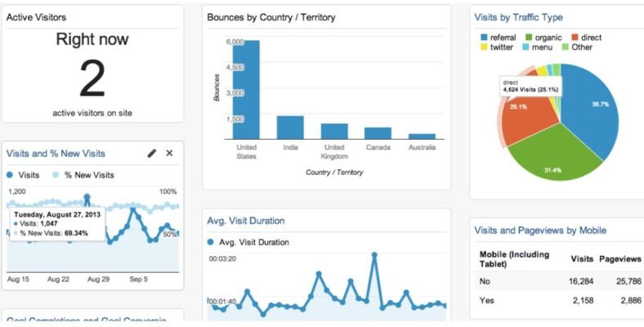644x327 pixels.
Task: Click the 'direct 4,624 Visits' pie tooltip
Action: pyautogui.click(x=530, y=87)
